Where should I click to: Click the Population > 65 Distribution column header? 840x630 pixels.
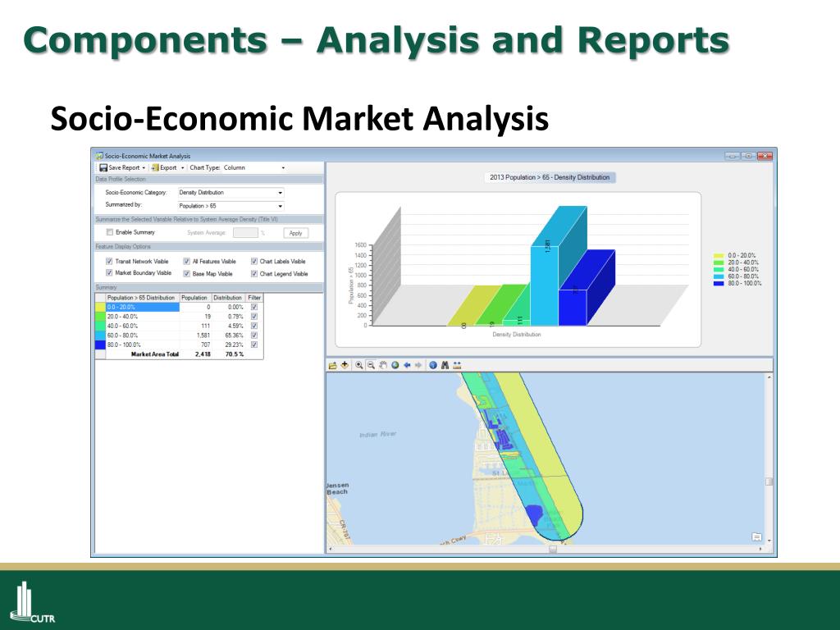click(x=141, y=298)
